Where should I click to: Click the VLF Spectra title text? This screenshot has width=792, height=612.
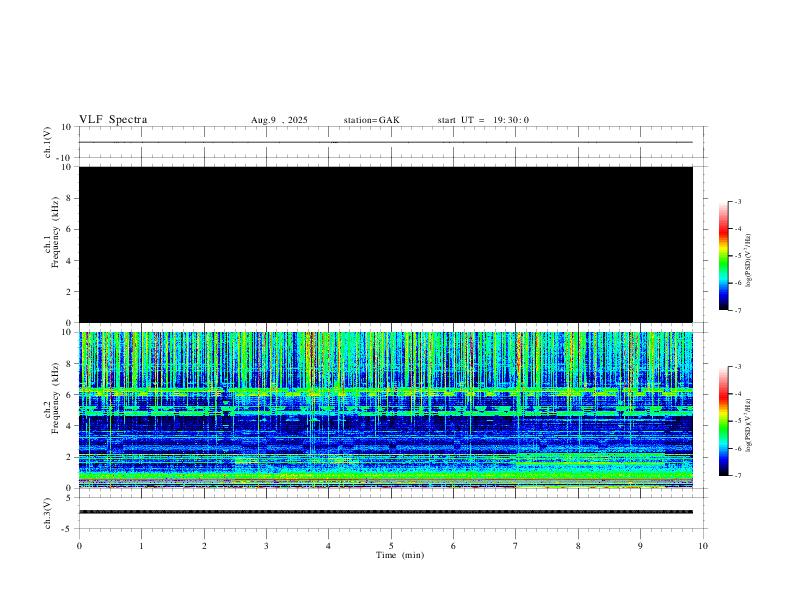(113, 120)
